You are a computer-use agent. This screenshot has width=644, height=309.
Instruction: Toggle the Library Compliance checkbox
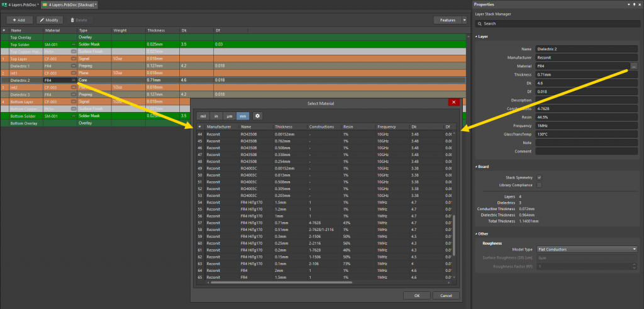coord(539,185)
